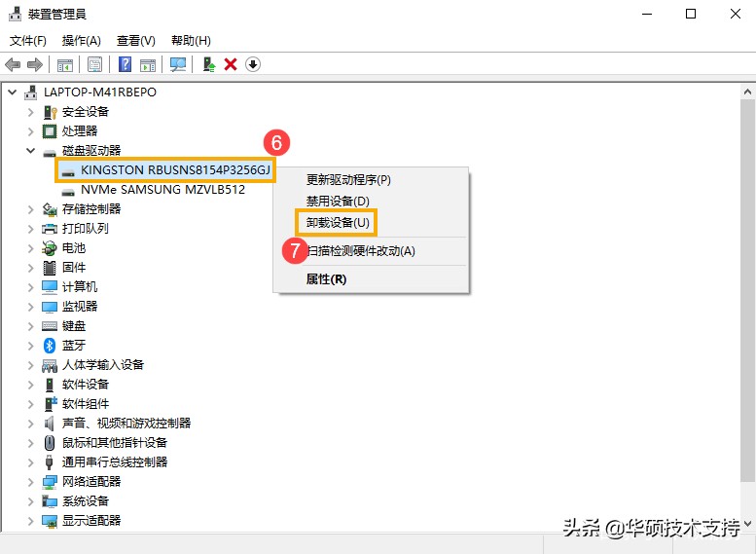This screenshot has height=554, width=756.
Task: Minimize the 装置管理员 window
Action: point(647,14)
